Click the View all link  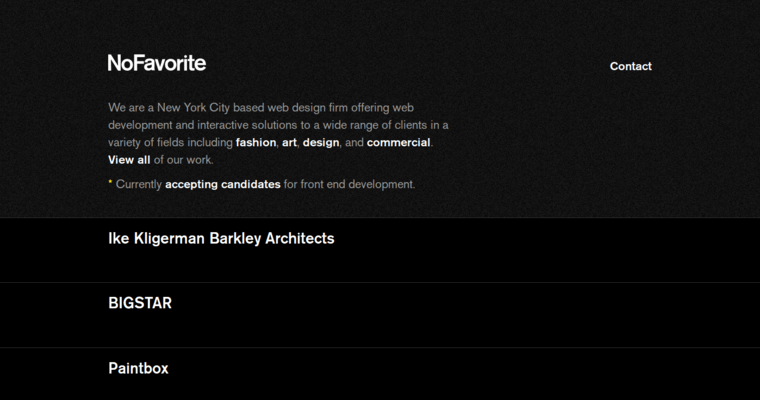tap(129, 160)
